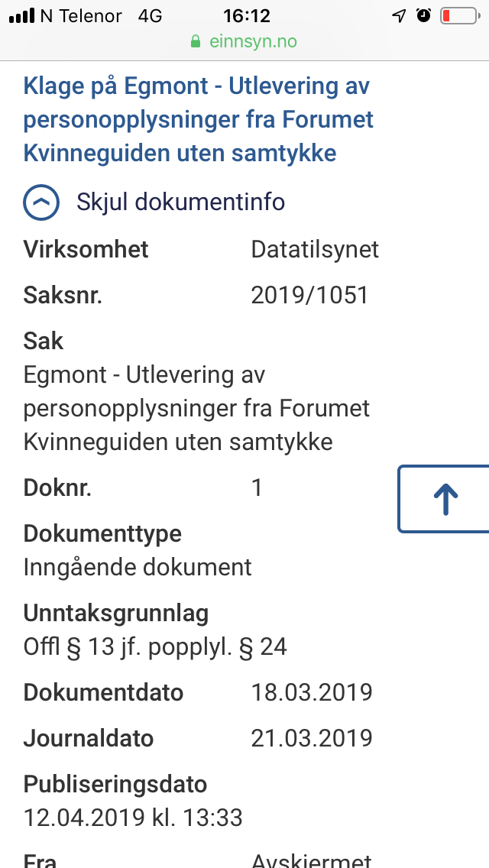Tap the green padlock security icon
The image size is (489, 868).
(x=196, y=41)
